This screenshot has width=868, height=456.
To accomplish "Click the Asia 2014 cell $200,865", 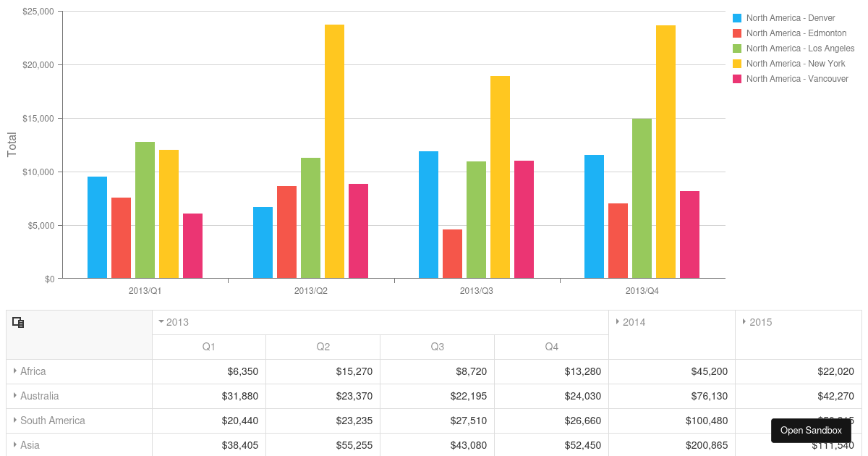I will (x=672, y=445).
